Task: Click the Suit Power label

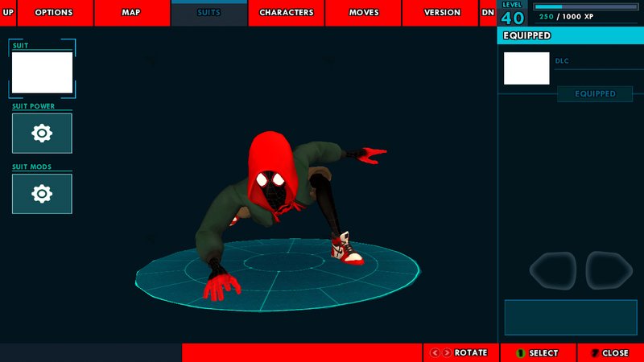Action: coord(33,106)
